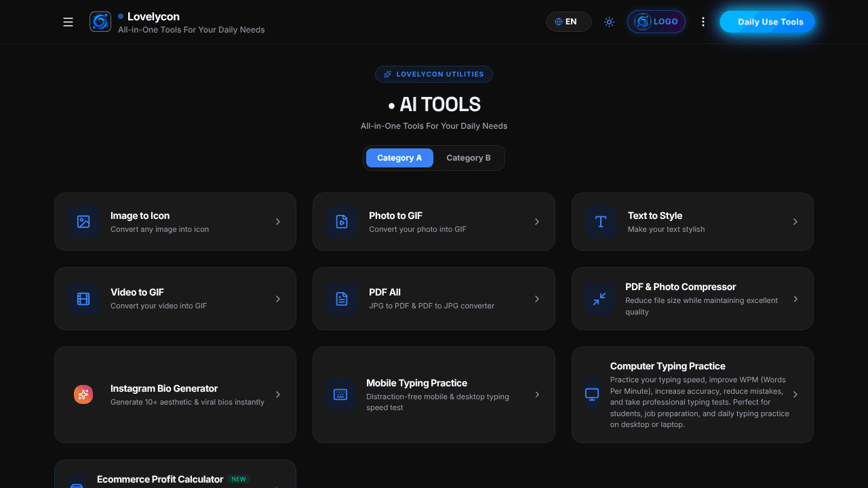
Task: Expand Mobile Typing Practice chevron
Action: (x=537, y=394)
